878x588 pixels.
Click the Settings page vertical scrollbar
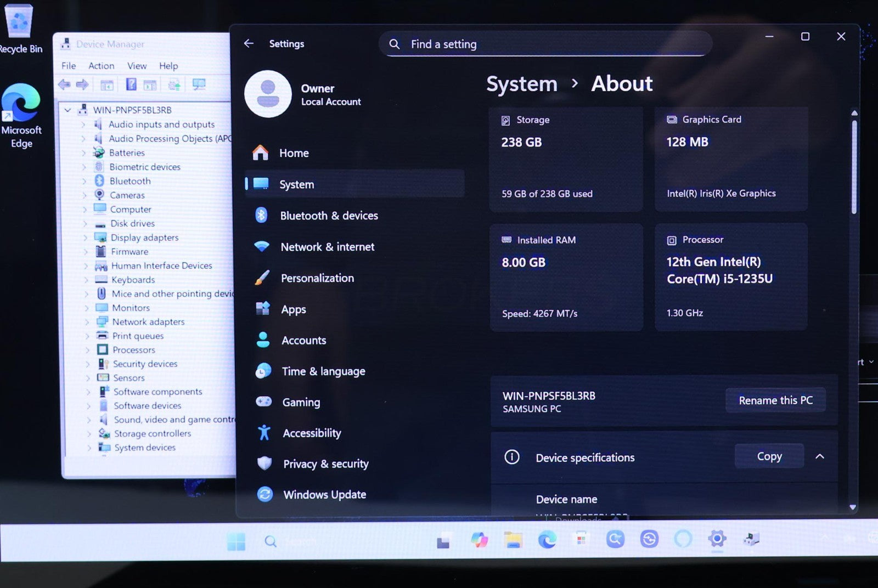[x=854, y=165]
